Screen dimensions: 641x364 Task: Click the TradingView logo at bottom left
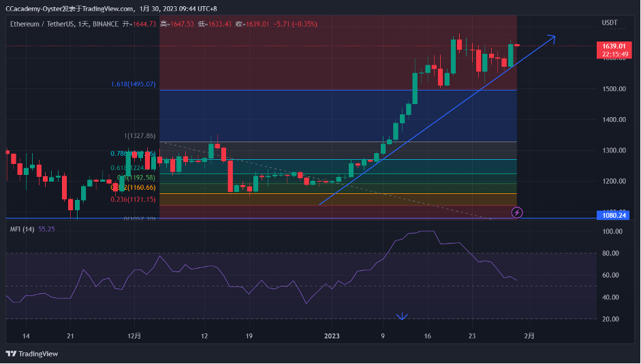32,353
